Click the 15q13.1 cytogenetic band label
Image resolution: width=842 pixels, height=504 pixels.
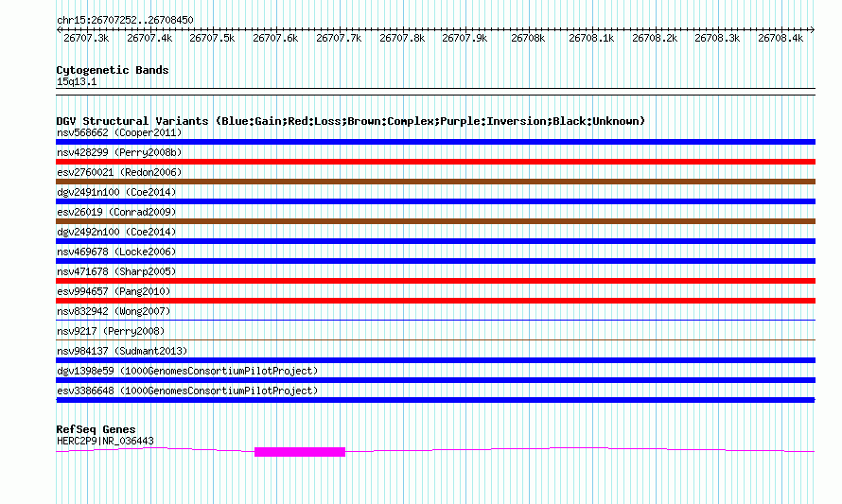click(77, 81)
